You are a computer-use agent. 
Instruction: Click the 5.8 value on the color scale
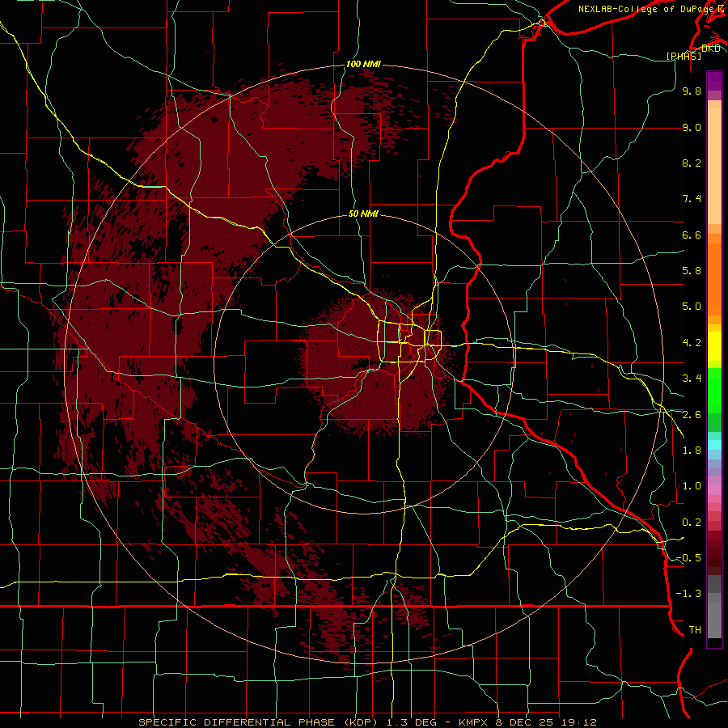(x=692, y=271)
